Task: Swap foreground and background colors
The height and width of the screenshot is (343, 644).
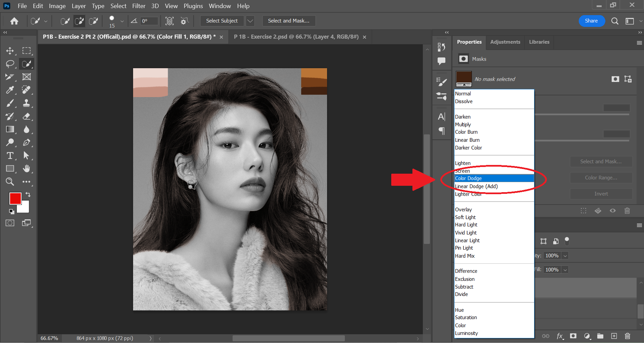Action: (28, 195)
